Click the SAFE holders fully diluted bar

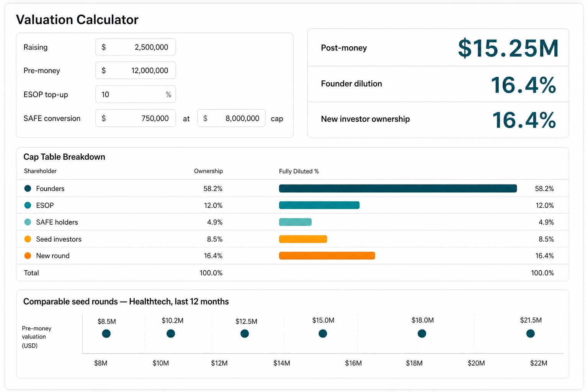tap(295, 222)
